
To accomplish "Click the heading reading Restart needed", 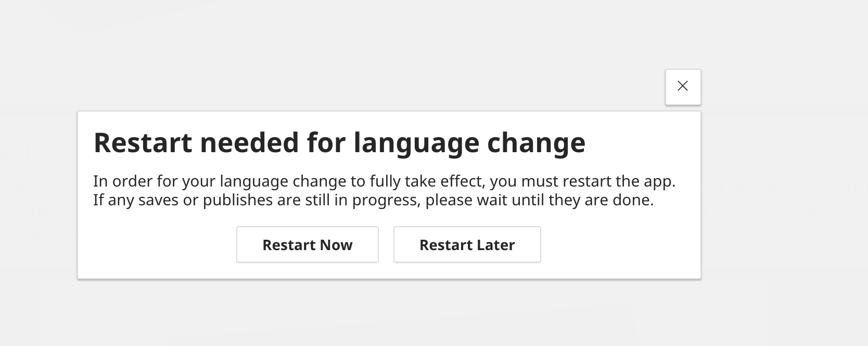I will [339, 143].
